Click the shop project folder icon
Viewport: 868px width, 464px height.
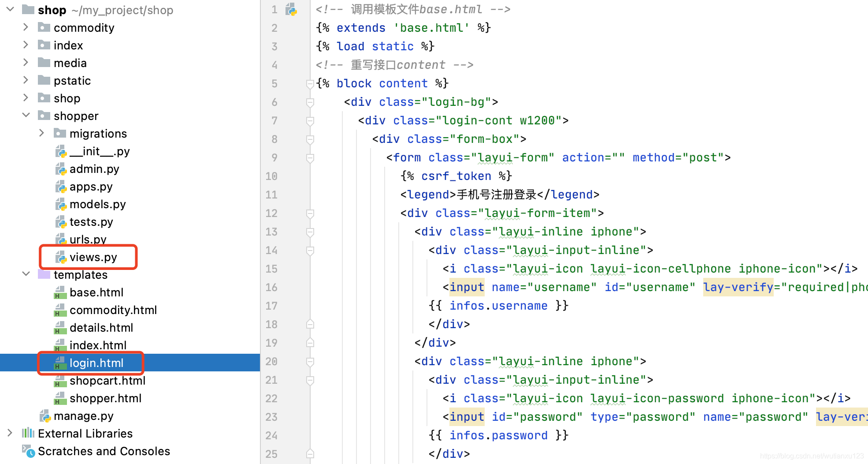pos(28,9)
